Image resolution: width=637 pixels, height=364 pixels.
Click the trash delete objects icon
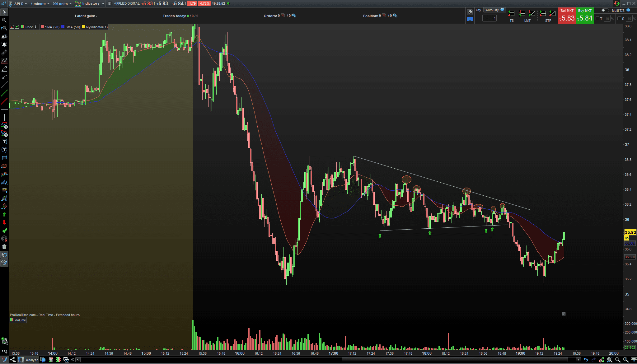(4, 247)
